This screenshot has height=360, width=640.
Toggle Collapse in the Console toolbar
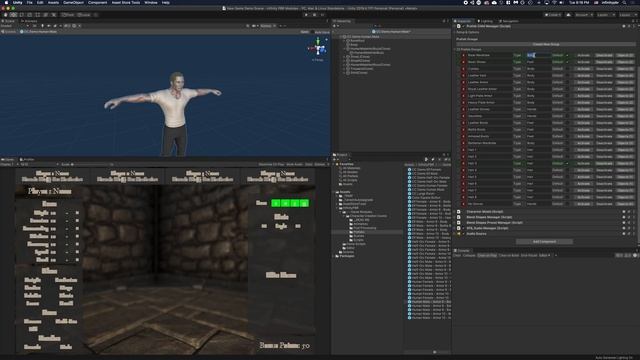coord(469,256)
